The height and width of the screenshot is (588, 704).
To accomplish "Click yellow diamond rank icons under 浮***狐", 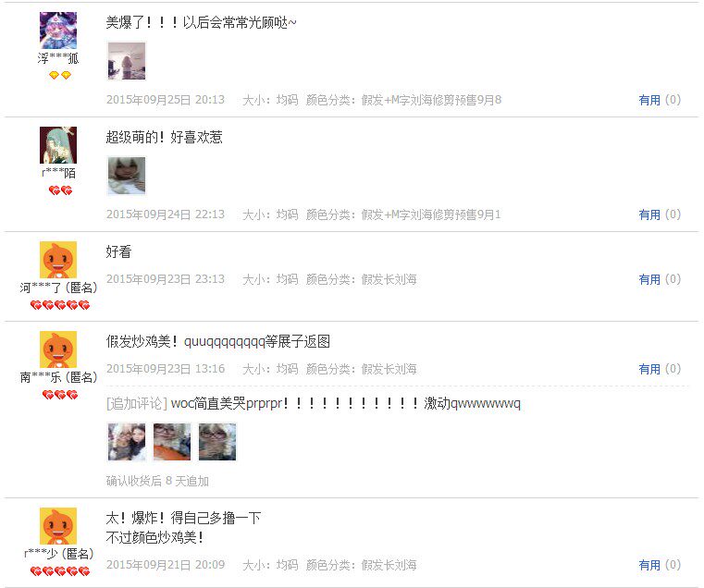I will coord(60,76).
